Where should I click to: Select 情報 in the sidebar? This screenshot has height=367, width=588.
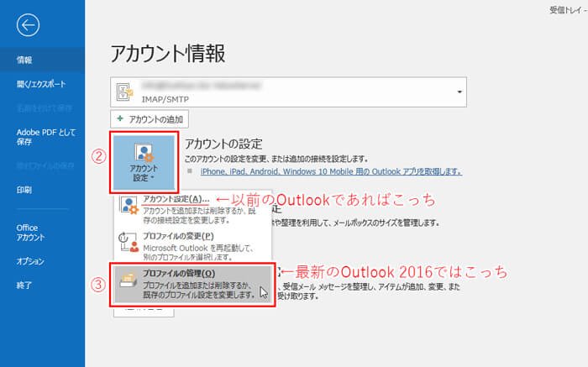42,60
